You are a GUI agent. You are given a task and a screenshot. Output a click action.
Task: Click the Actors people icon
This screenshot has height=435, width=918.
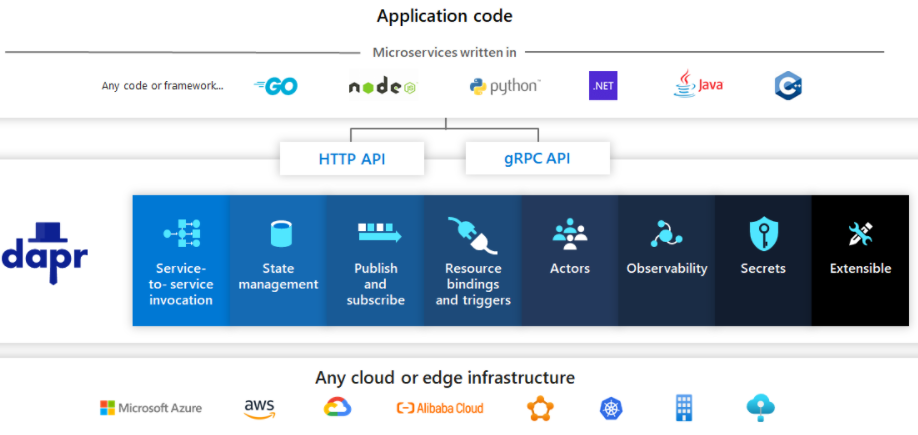570,232
